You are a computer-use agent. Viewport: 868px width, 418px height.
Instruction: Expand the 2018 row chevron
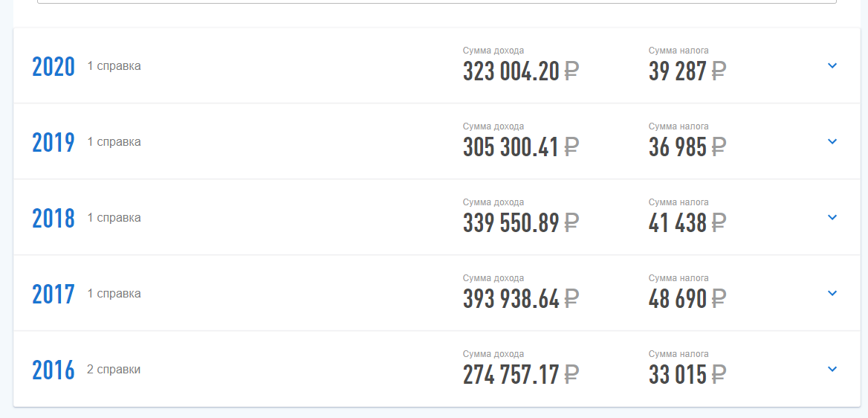[x=832, y=217]
